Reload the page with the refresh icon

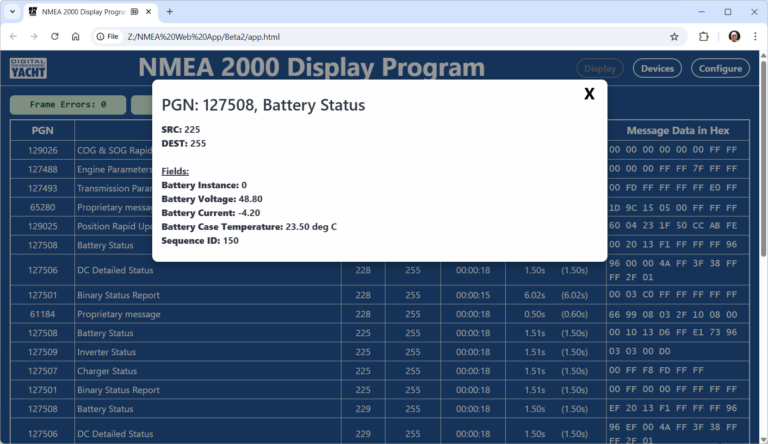55,36
